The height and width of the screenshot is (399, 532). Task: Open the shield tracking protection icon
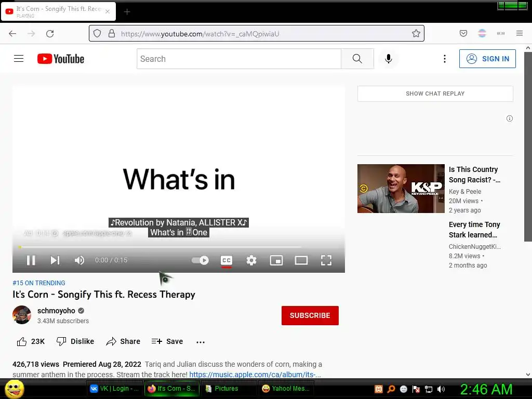[97, 33]
